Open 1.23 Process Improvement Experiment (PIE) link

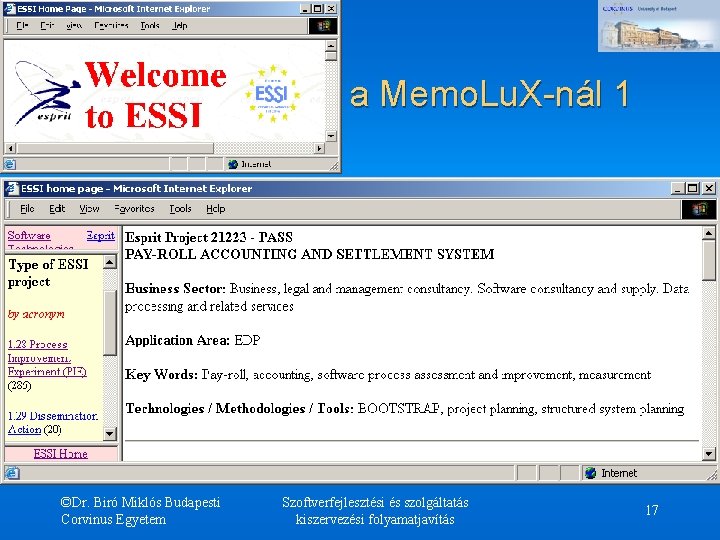pyautogui.click(x=47, y=358)
